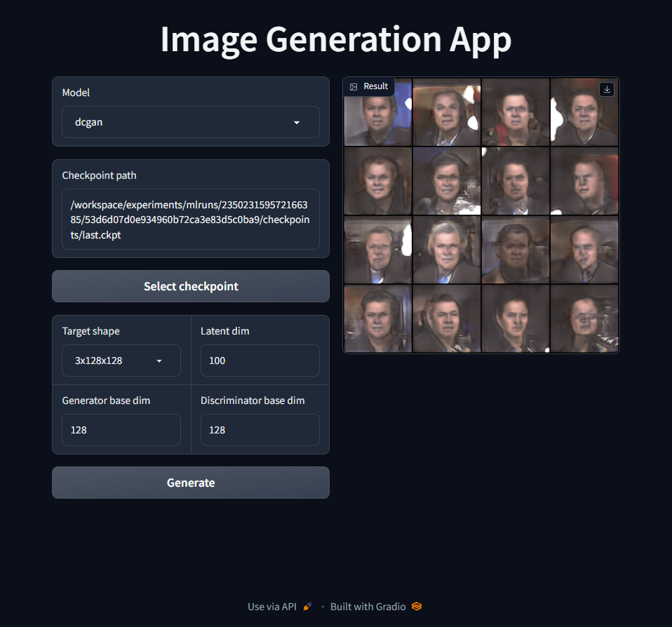Click the Generate button
This screenshot has width=672, height=627.
pos(191,482)
